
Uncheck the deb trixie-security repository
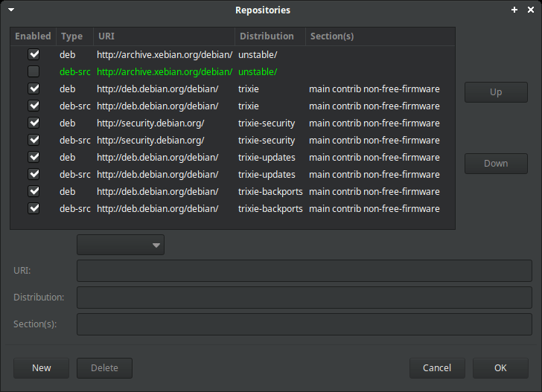(34, 123)
